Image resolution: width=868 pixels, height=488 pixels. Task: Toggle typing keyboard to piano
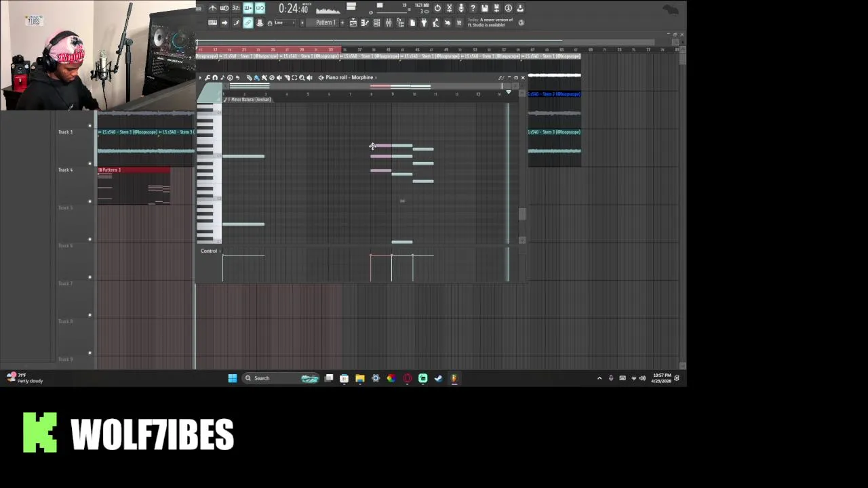pos(212,22)
